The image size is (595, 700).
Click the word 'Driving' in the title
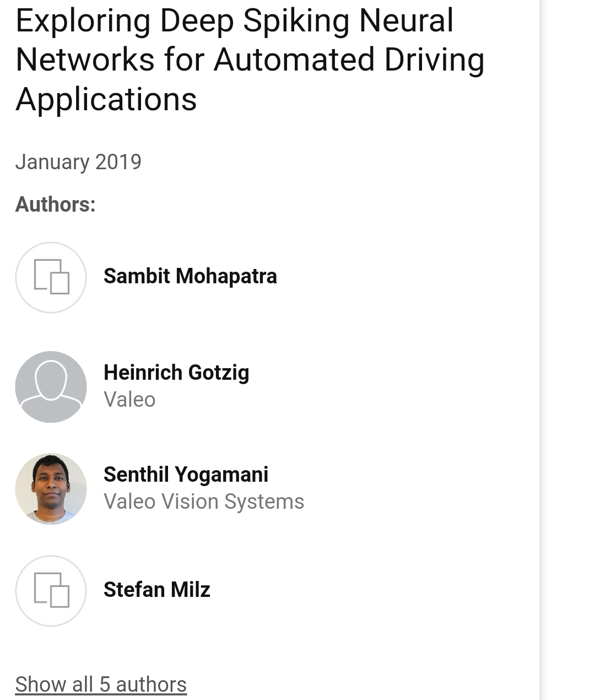pos(434,60)
